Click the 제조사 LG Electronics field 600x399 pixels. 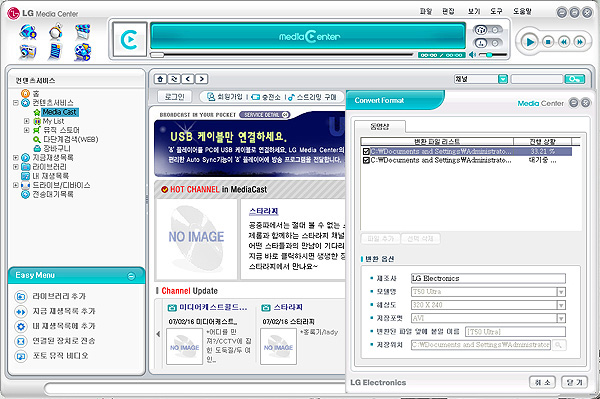tap(488, 278)
